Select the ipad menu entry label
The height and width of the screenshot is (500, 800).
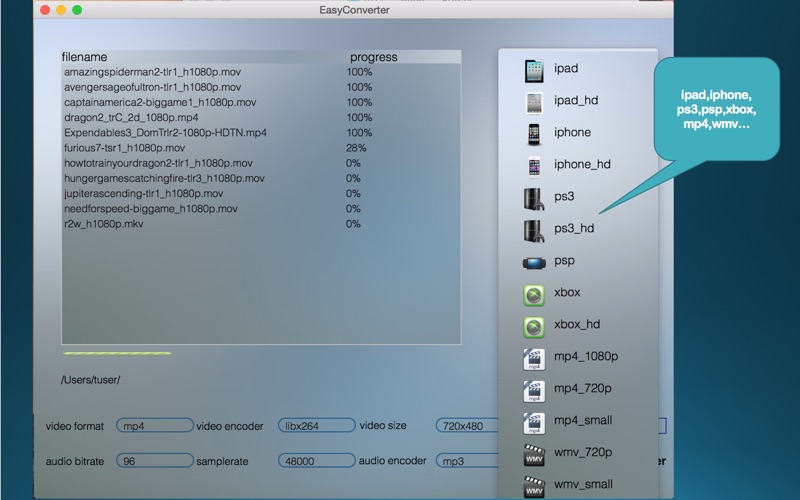[x=566, y=68]
